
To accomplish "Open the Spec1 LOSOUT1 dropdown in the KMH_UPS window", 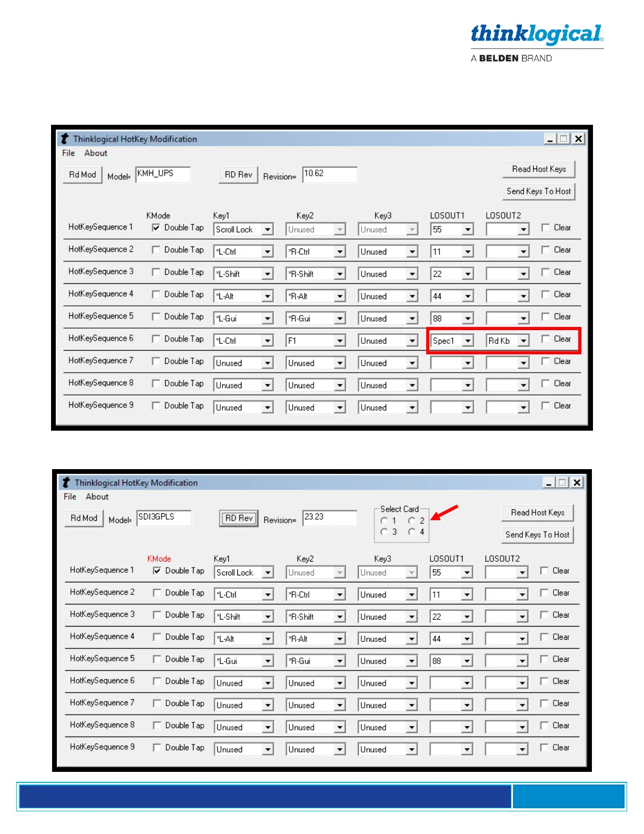I will click(468, 341).
